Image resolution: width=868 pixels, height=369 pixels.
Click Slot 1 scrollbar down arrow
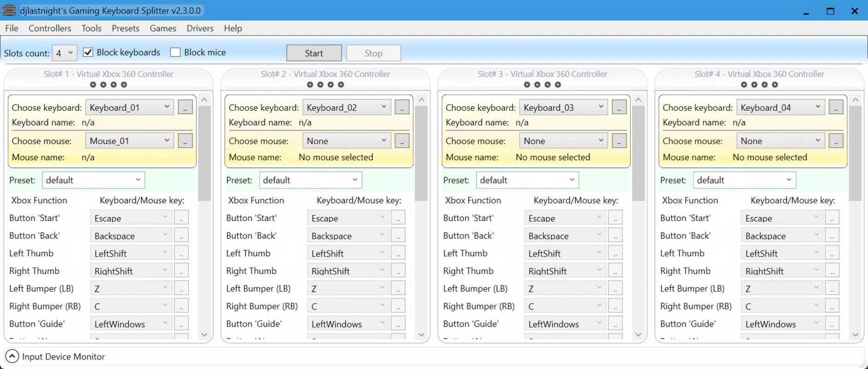coord(205,335)
